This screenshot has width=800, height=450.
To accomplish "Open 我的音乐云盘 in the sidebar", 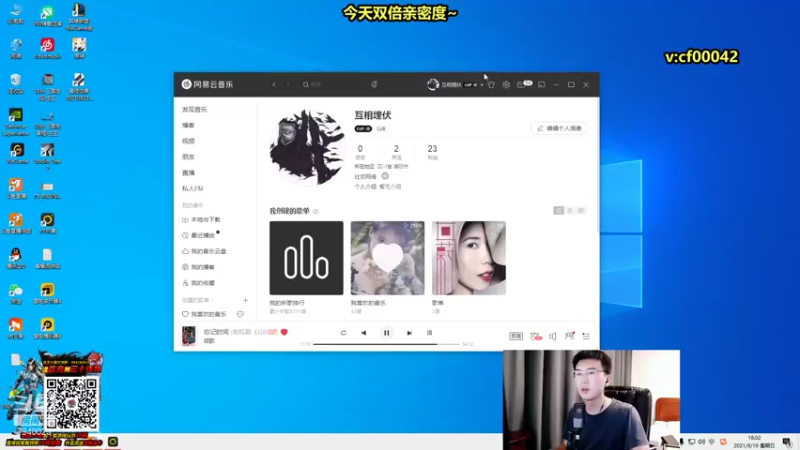I will coord(204,252).
